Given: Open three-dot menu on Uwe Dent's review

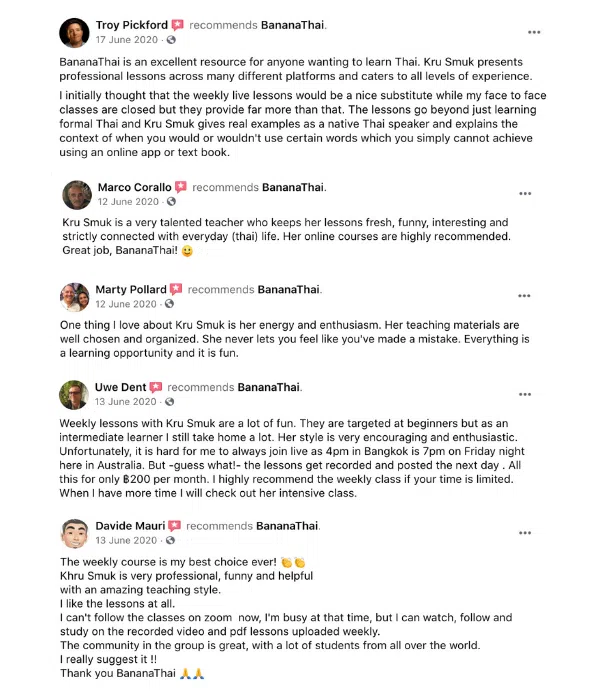Looking at the screenshot, I should [525, 394].
